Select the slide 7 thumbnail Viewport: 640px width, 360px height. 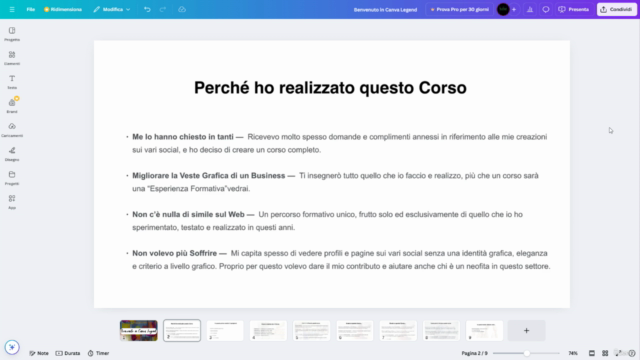coord(398,331)
